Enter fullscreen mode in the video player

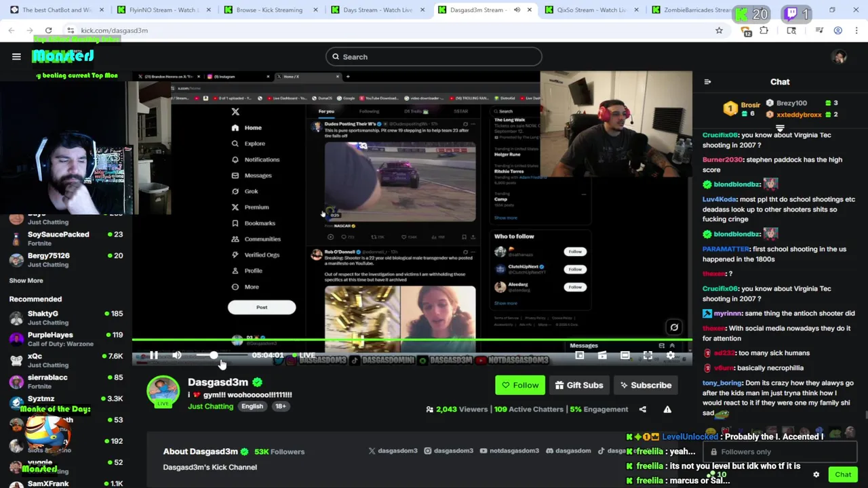(x=648, y=355)
